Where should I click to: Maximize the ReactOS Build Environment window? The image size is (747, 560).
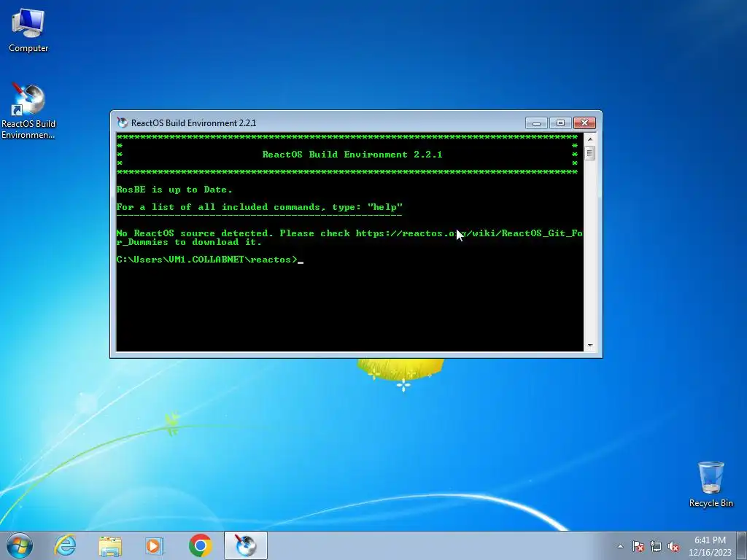560,123
